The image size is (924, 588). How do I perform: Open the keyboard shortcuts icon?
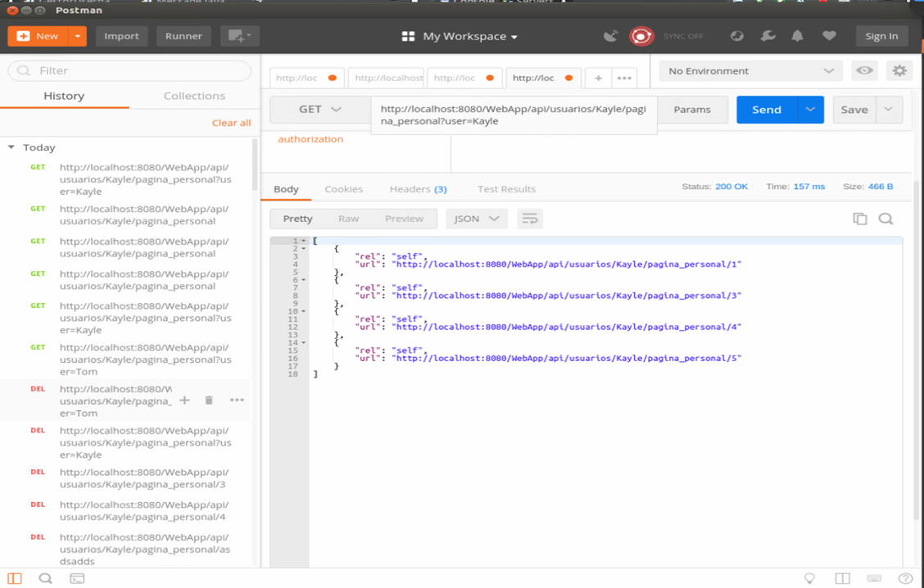[874, 578]
